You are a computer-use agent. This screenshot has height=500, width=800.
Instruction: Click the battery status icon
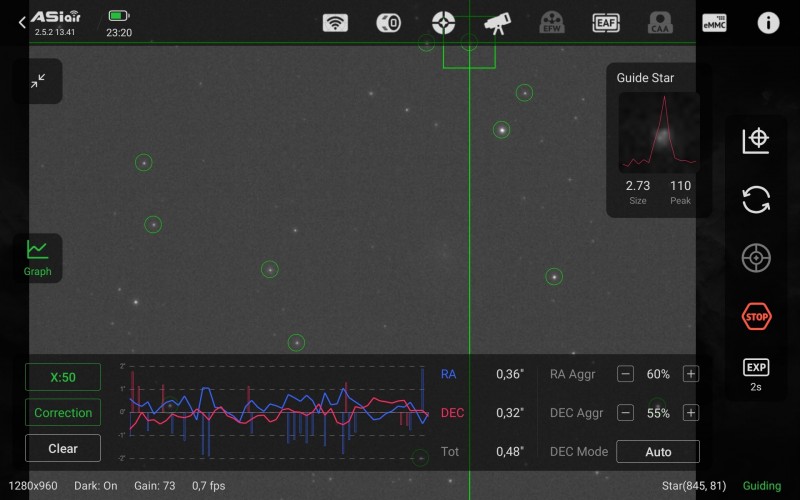click(x=119, y=16)
